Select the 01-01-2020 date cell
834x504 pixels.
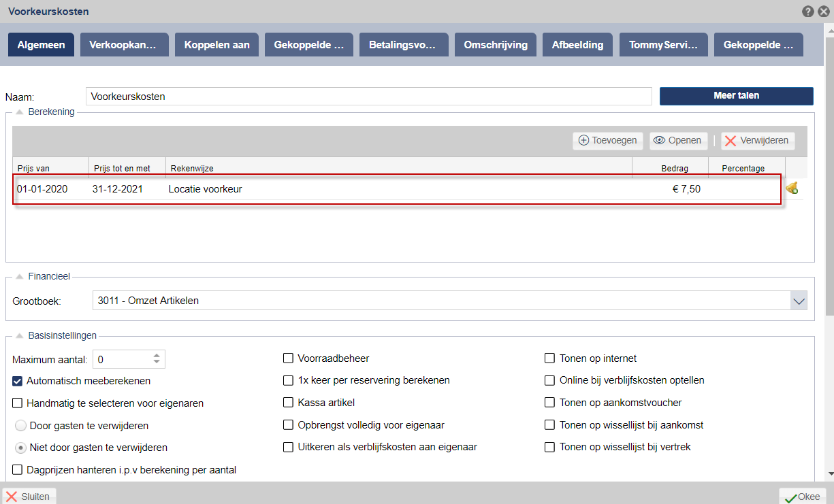[x=42, y=189]
